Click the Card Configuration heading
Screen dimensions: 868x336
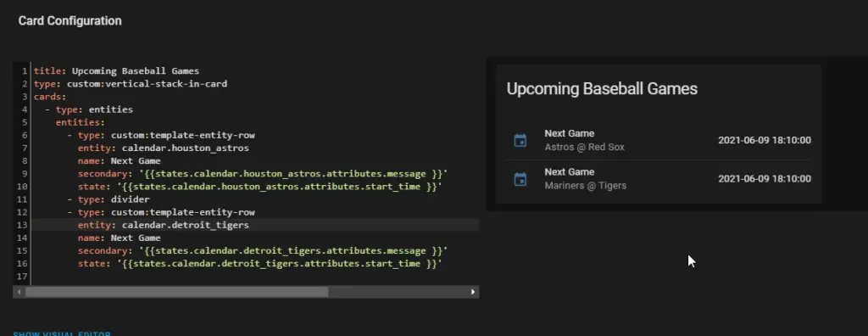coord(70,21)
